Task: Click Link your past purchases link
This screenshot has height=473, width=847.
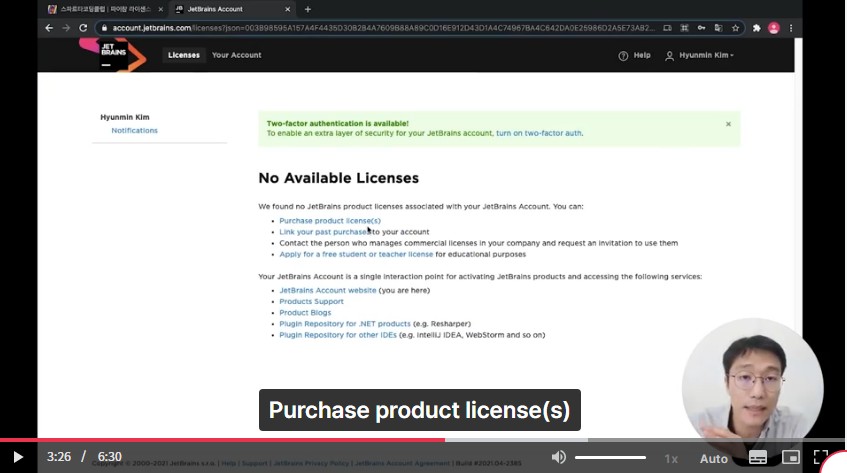Action: tap(325, 232)
